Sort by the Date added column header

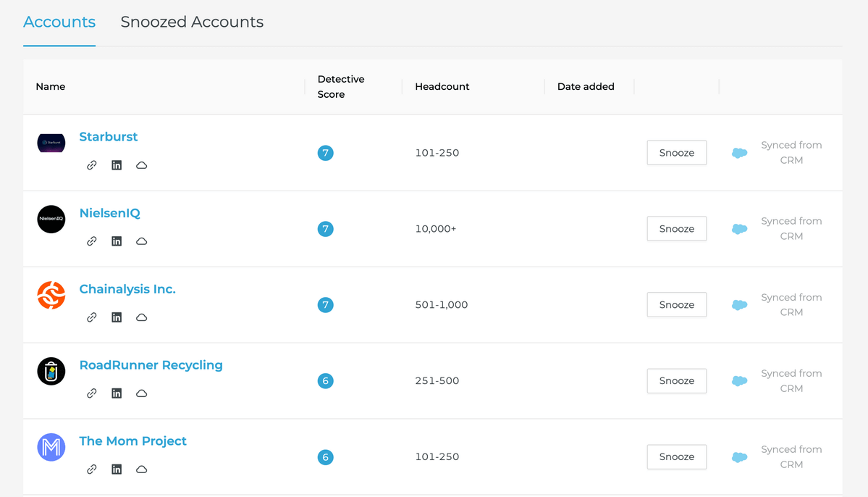(585, 86)
